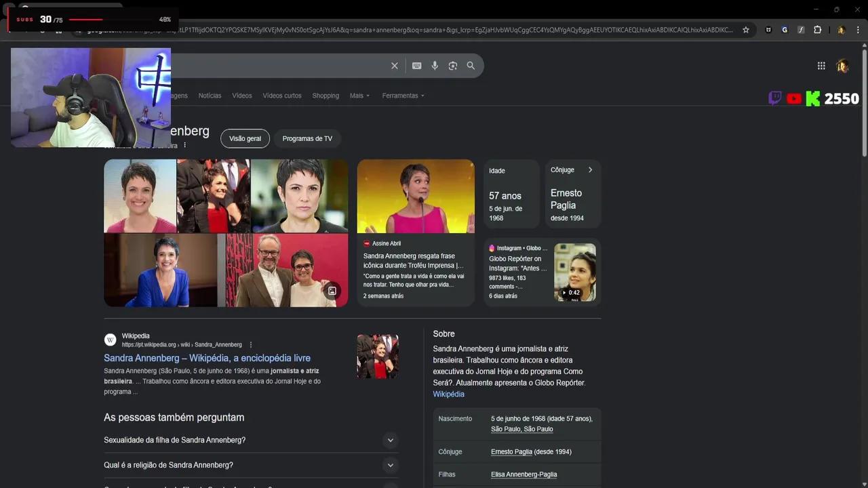
Task: Switch to the Vídeos curtos tab
Action: (282, 96)
